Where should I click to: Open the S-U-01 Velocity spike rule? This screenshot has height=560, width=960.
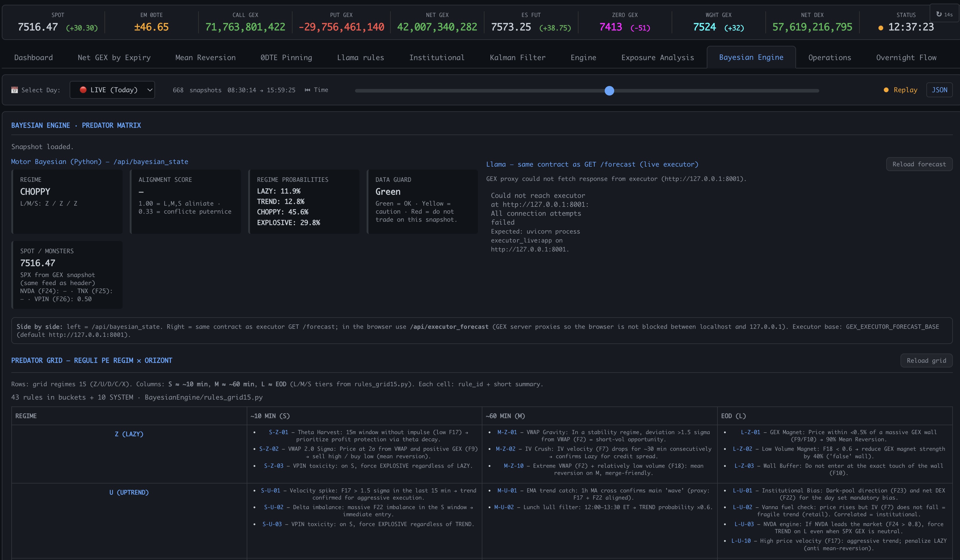click(271, 490)
